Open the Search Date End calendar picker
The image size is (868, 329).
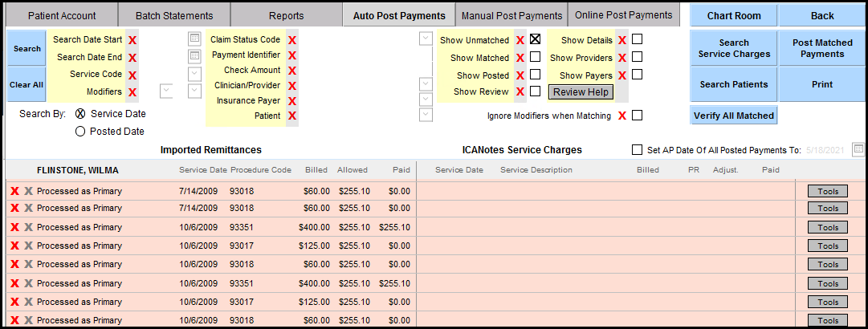(x=194, y=56)
